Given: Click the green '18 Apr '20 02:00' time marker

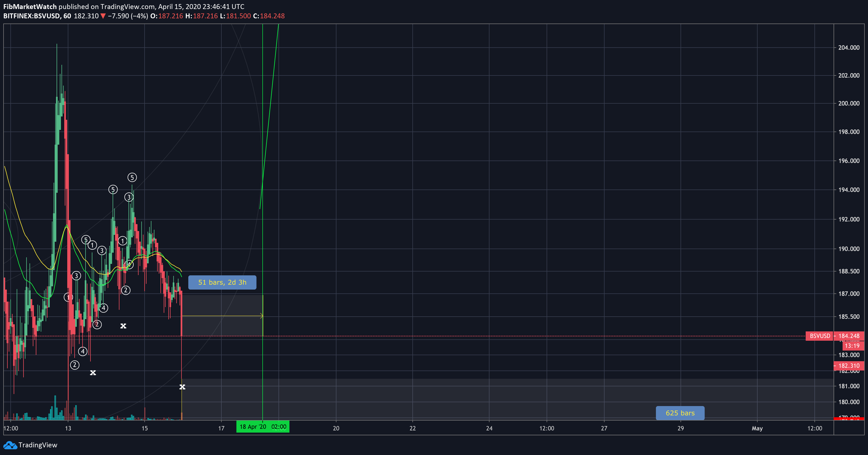Looking at the screenshot, I should coord(263,427).
